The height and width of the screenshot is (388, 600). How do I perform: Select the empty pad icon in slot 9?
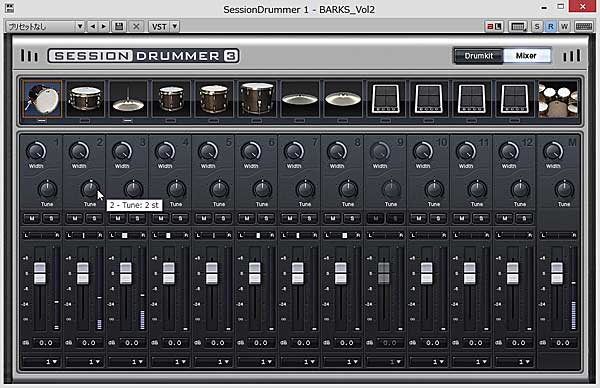[x=386, y=99]
